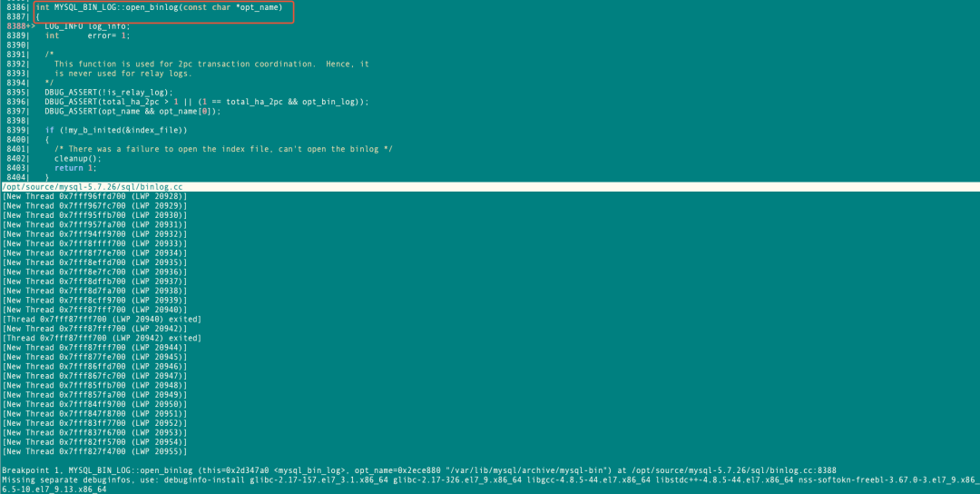Viewport: 980px width, 494px height.
Task: Click New Thread line with LWP 20931
Action: 94,224
